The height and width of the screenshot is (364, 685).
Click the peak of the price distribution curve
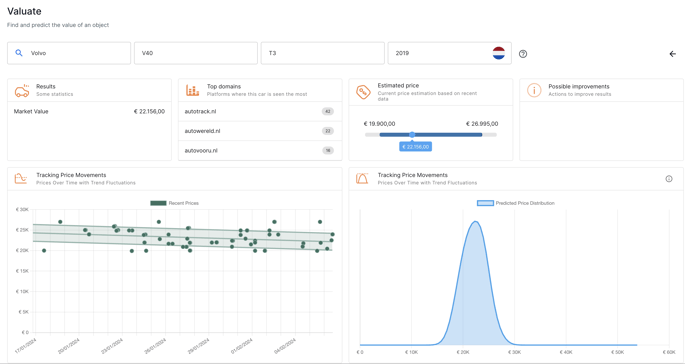475,222
